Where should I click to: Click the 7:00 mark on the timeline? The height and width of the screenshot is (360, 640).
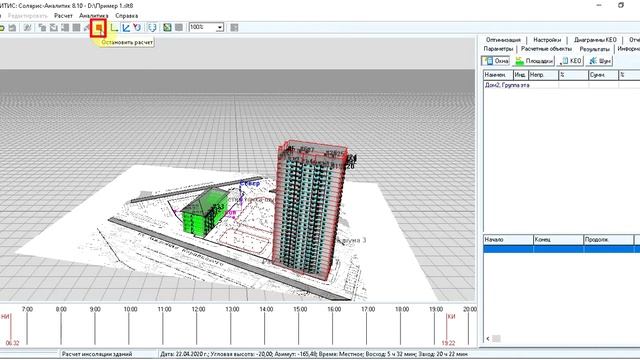(x=27, y=309)
